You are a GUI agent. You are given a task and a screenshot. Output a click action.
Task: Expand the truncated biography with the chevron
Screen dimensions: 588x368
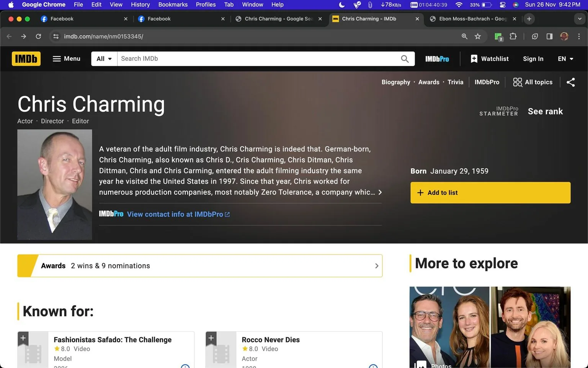[x=380, y=192]
